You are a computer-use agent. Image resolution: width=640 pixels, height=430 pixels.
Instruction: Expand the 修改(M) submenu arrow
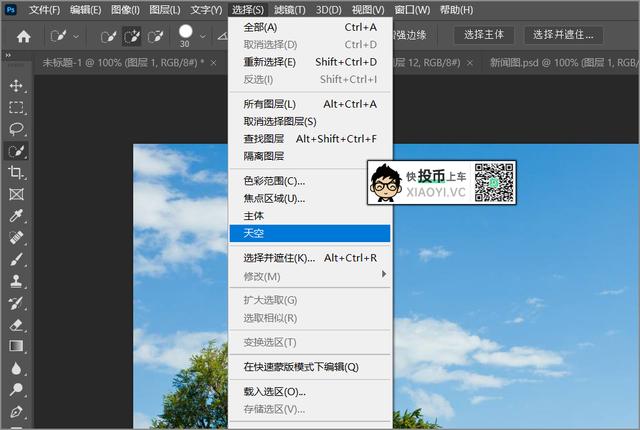(384, 274)
